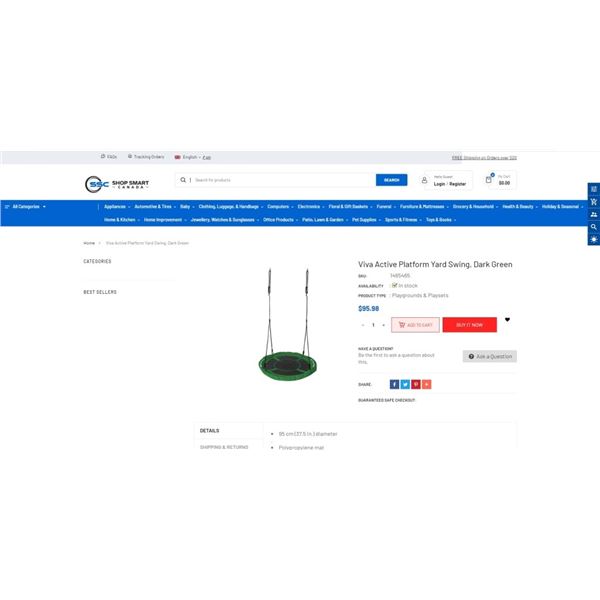Increase quantity with the plus button
The width and height of the screenshot is (600, 600).
[x=383, y=325]
